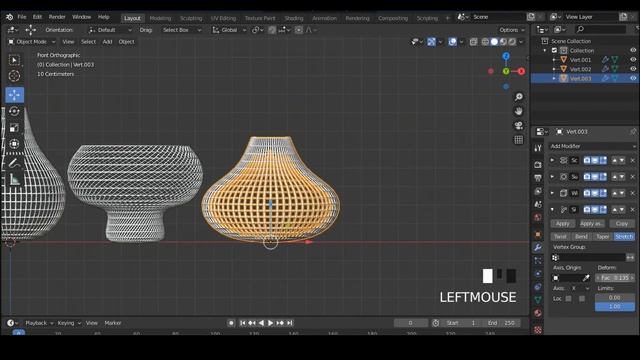Open the Output properties tab
Image resolution: width=640 pixels, height=360 pixels.
(x=538, y=178)
